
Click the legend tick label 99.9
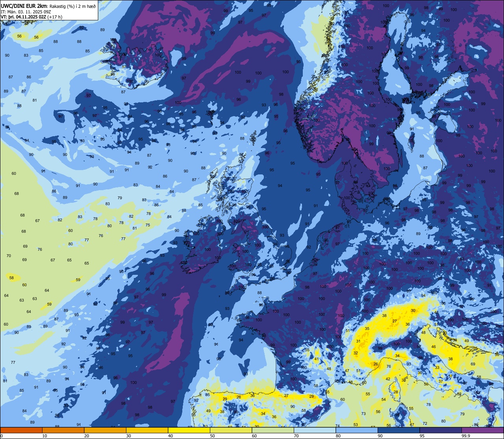coord(465,436)
